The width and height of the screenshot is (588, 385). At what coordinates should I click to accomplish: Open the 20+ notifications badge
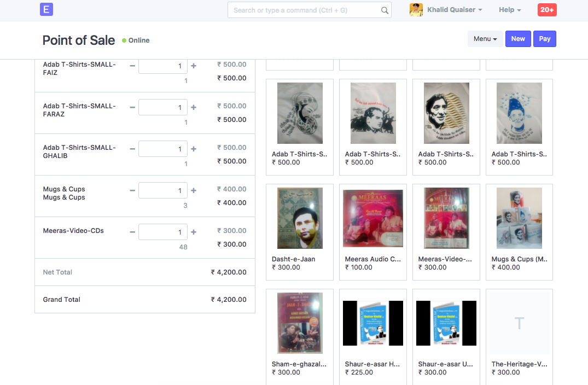[x=547, y=10]
